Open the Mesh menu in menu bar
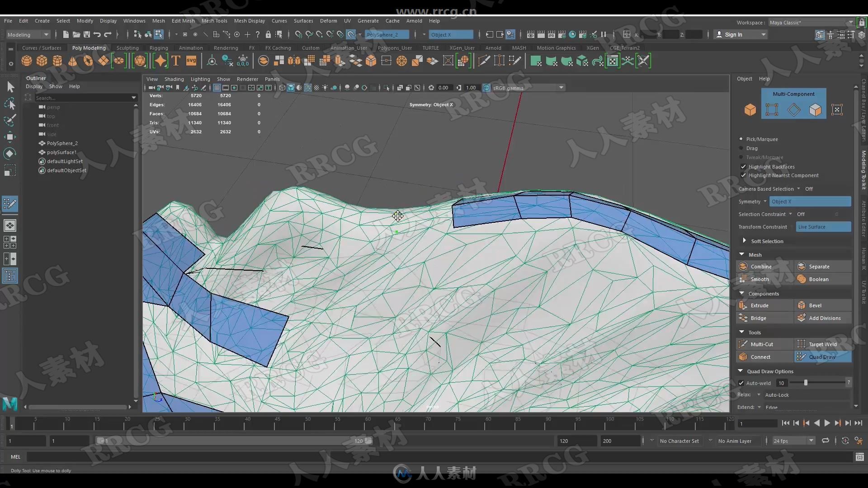868x488 pixels. (157, 20)
